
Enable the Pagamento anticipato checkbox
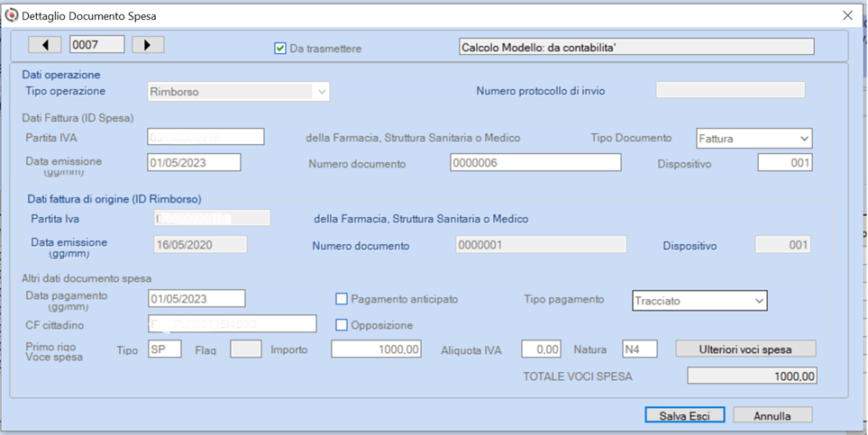click(x=342, y=299)
